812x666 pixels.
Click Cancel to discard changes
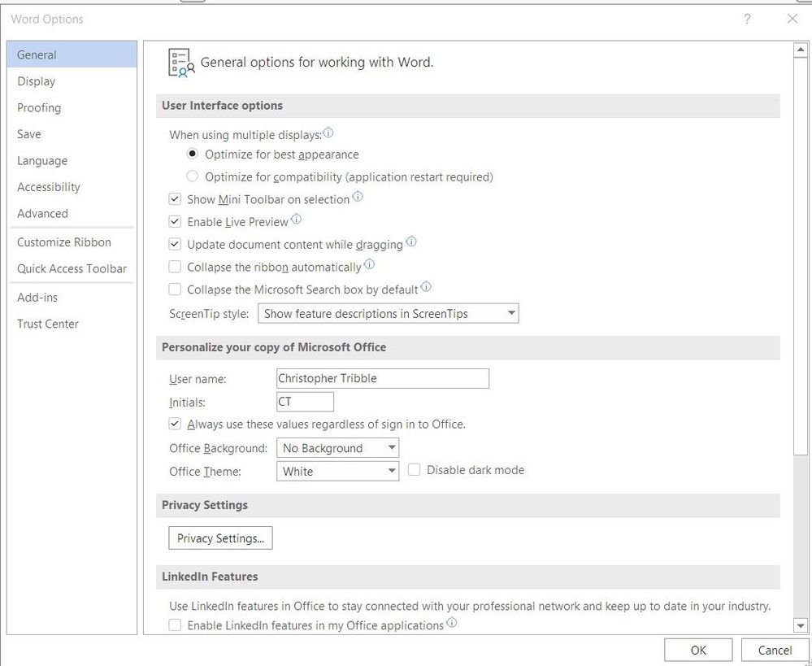775,650
